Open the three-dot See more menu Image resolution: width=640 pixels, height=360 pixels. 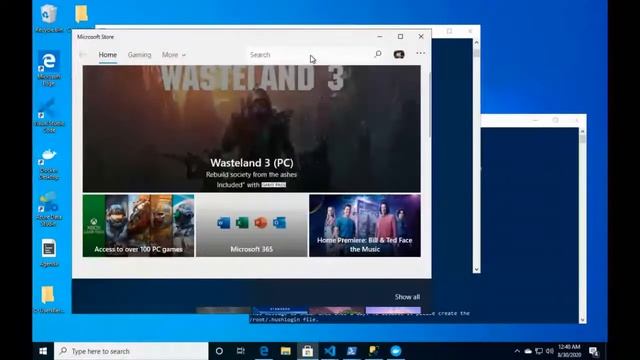click(420, 53)
